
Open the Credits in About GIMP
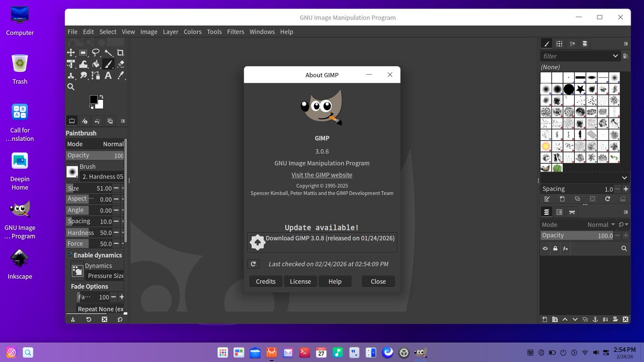266,281
